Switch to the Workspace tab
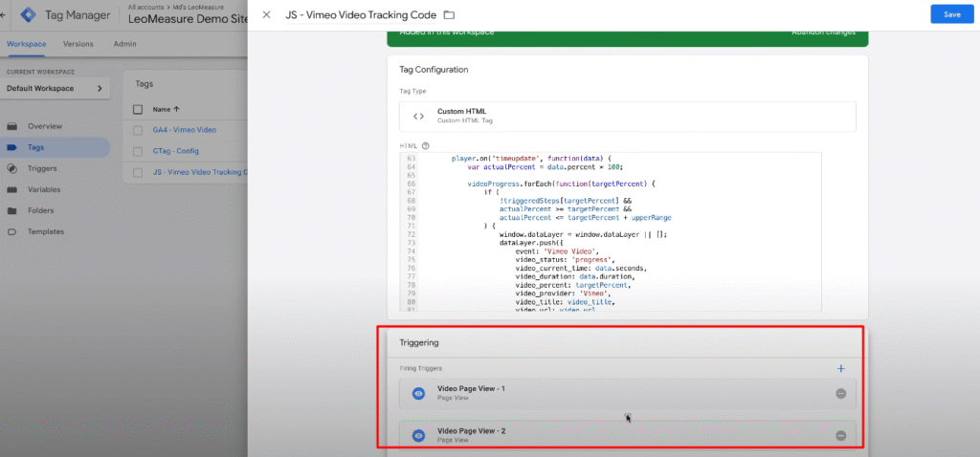Image resolution: width=980 pixels, height=457 pixels. [26, 44]
